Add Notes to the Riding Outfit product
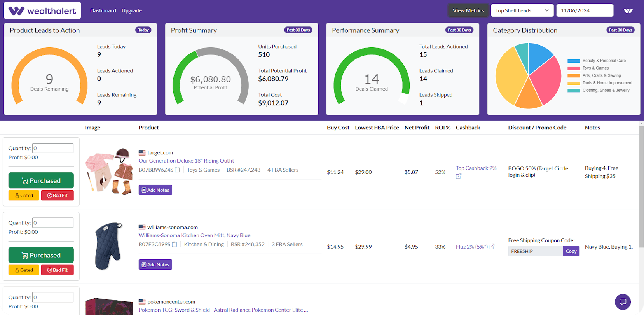 [155, 190]
